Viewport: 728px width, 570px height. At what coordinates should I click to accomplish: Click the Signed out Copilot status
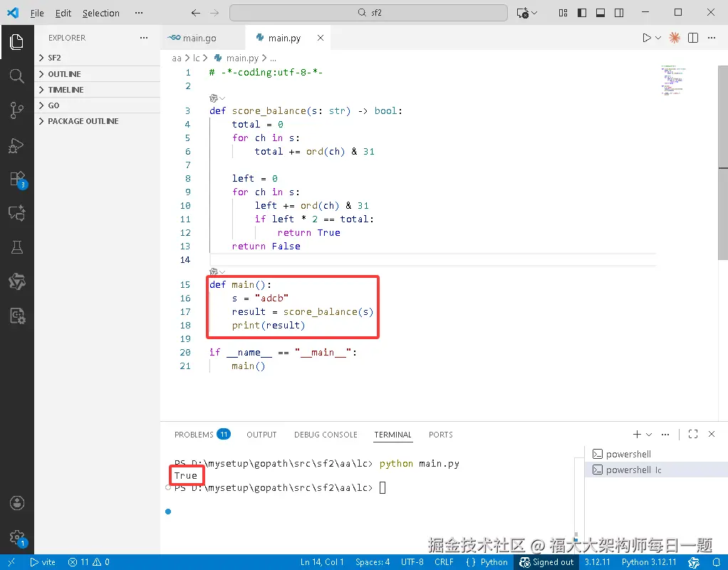click(546, 562)
